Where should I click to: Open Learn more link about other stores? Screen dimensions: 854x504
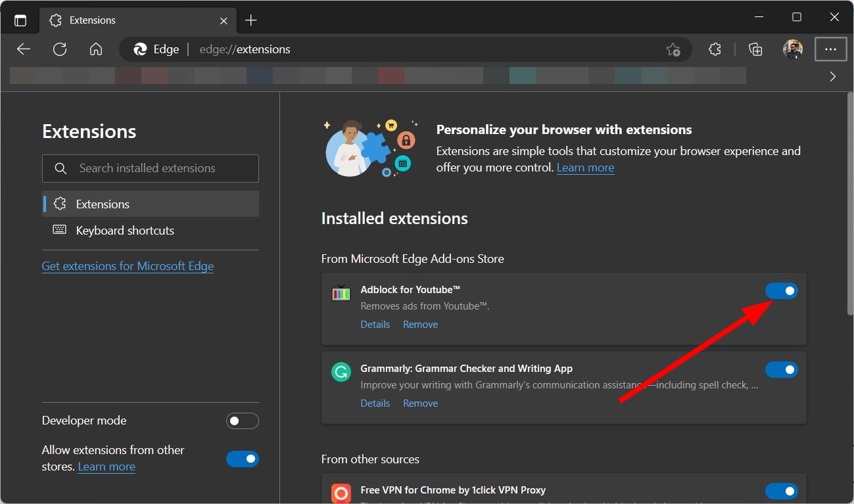[x=107, y=467]
